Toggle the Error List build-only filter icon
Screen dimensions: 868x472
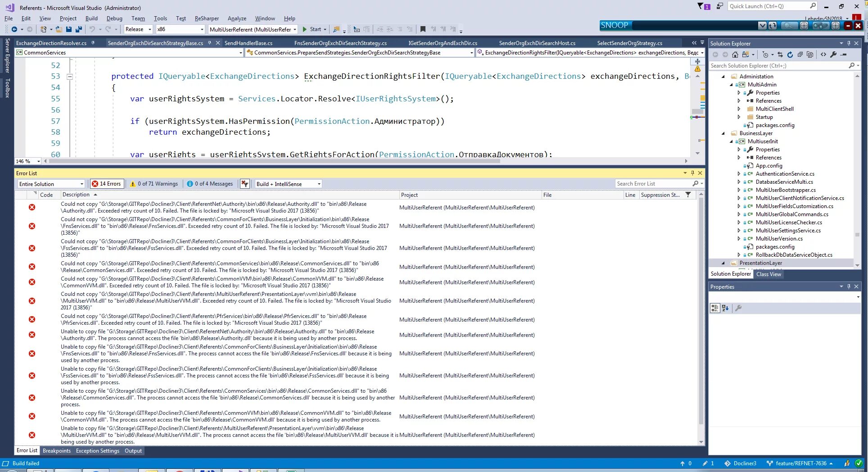point(245,184)
